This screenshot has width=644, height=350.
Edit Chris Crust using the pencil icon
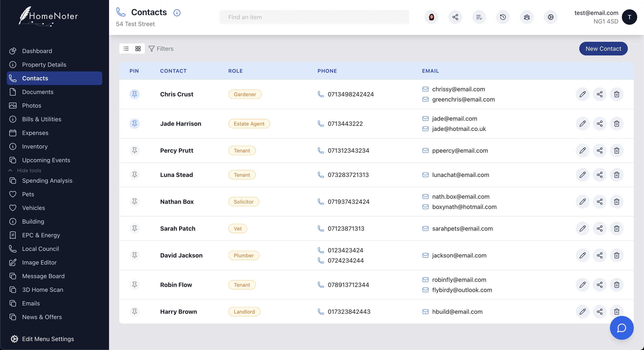coord(583,94)
